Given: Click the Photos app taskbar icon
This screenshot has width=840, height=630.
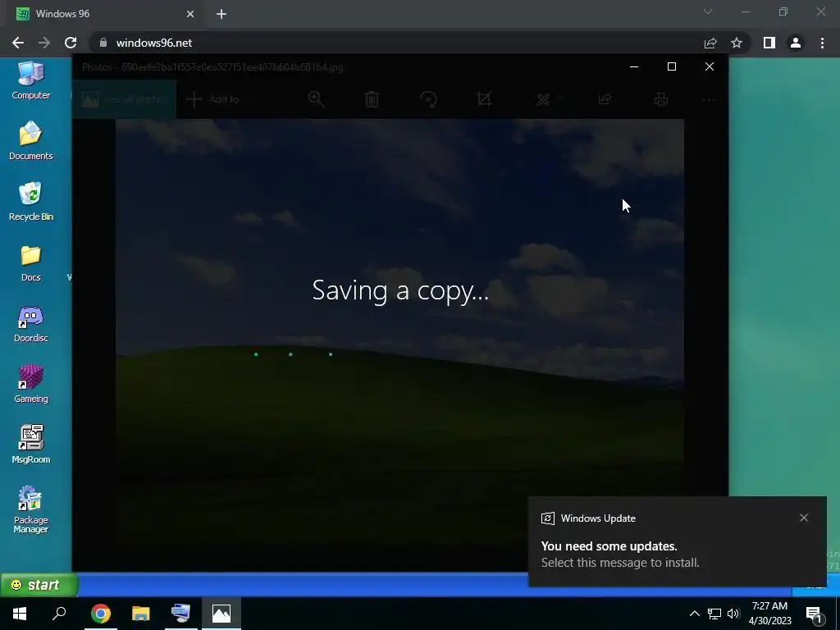Looking at the screenshot, I should [221, 614].
